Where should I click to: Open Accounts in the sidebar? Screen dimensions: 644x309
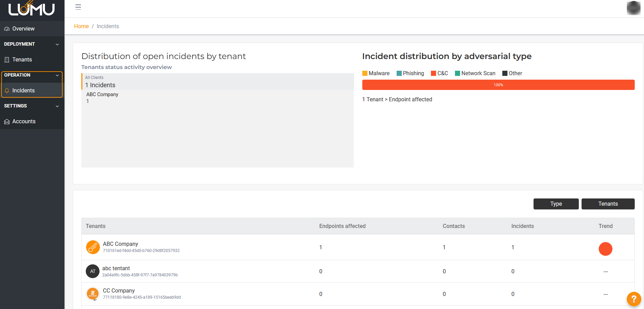pyautogui.click(x=24, y=122)
